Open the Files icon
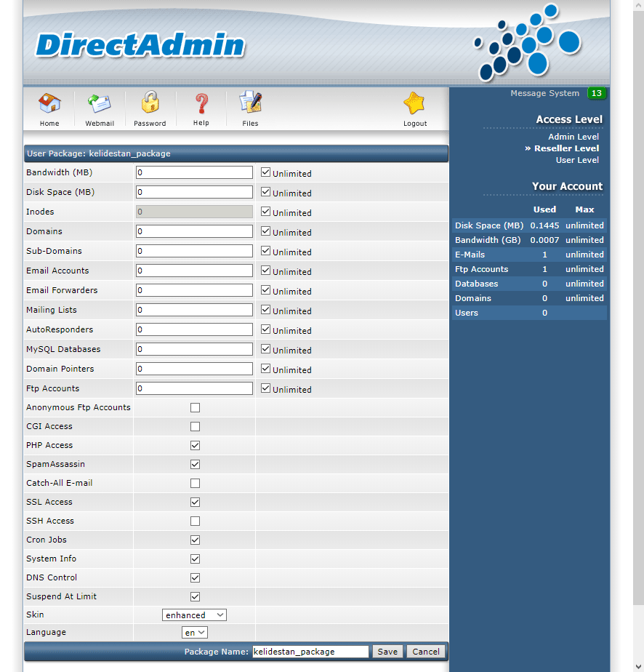The image size is (644, 672). [251, 102]
